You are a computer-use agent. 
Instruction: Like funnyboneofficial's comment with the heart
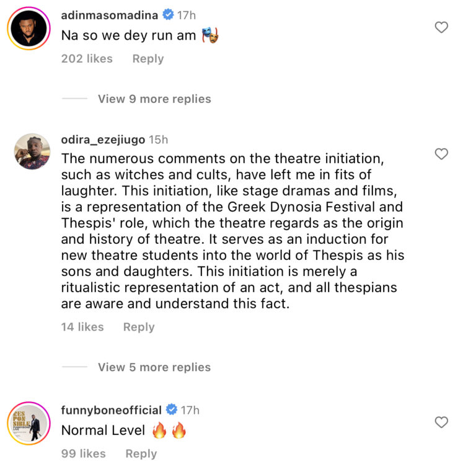click(x=441, y=423)
